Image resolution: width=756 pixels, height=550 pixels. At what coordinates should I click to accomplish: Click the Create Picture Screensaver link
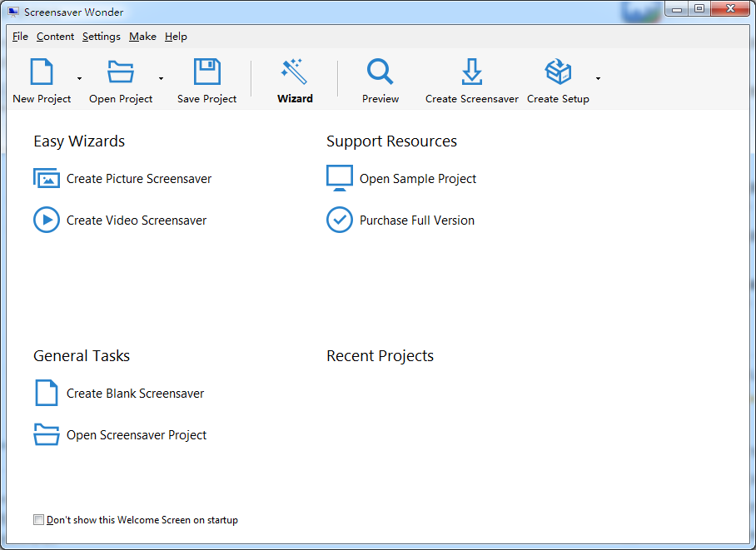[139, 179]
